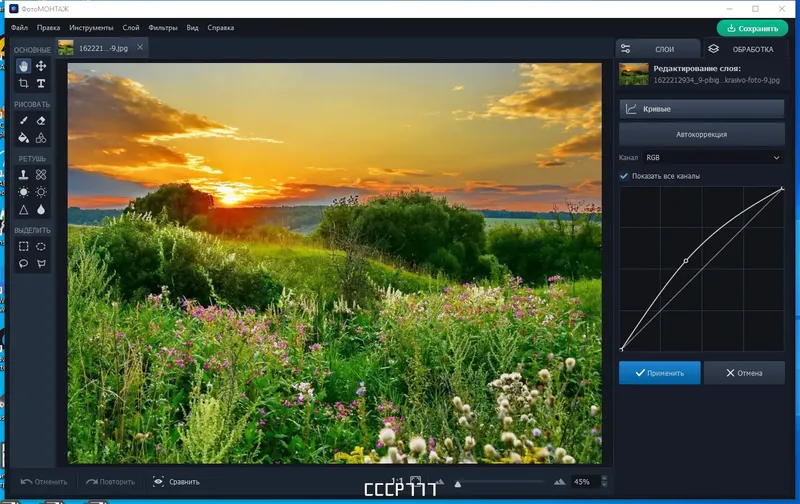Click the Повторить redo button
Image resolution: width=800 pixels, height=504 pixels.
tap(110, 482)
